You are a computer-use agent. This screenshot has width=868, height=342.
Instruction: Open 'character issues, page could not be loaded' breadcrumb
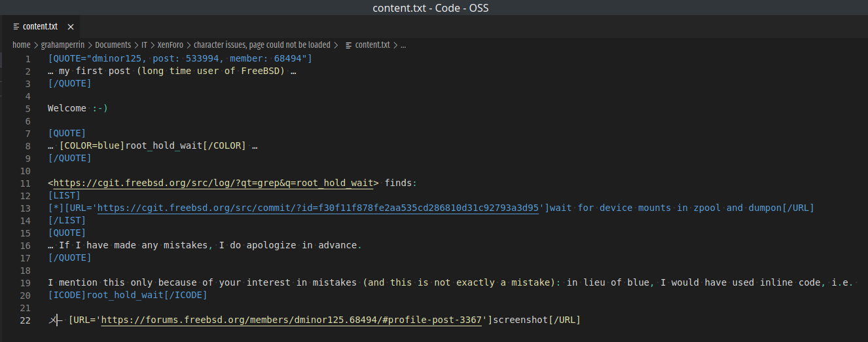[x=262, y=45]
